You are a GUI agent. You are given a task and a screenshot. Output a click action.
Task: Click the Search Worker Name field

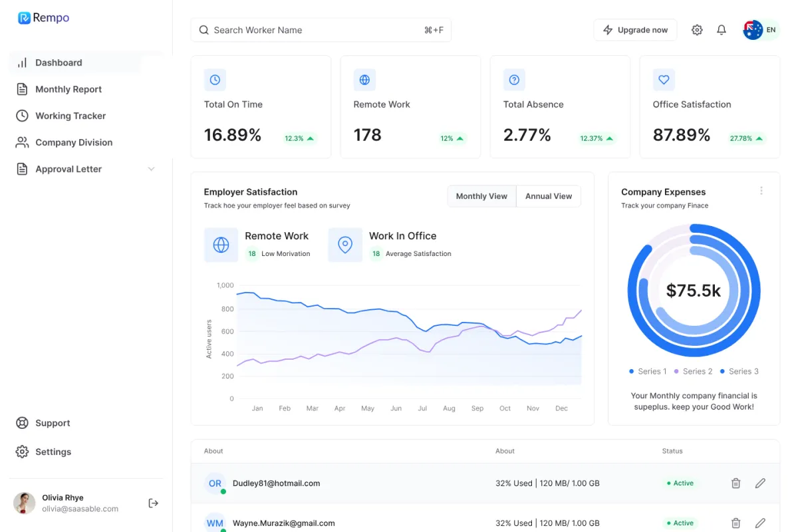point(321,30)
